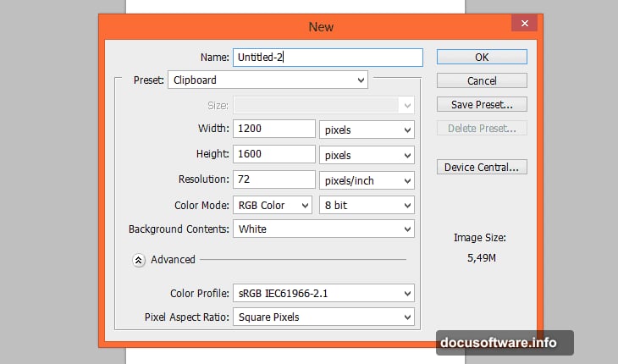618x364 pixels.
Task: Open the Background Contents dropdown
Action: coord(323,229)
